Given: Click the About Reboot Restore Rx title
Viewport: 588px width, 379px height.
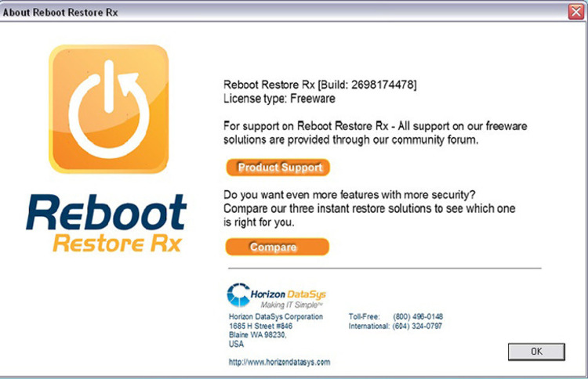Looking at the screenshot, I should 60,13.
